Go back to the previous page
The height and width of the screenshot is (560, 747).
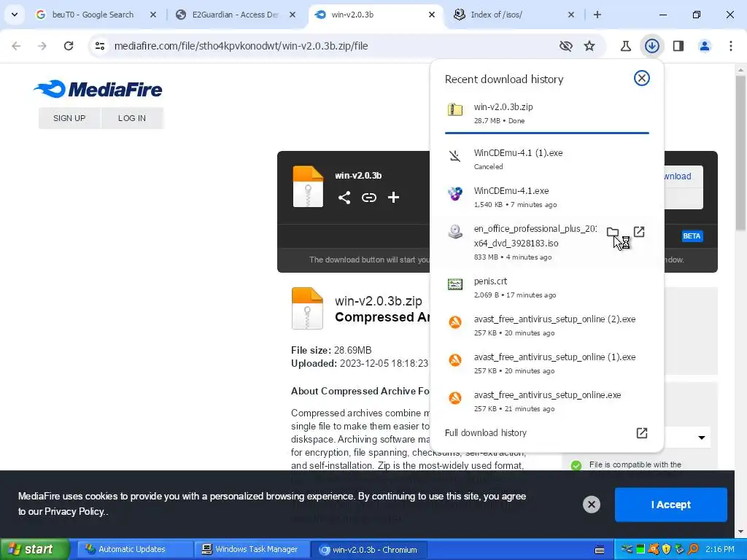click(16, 46)
